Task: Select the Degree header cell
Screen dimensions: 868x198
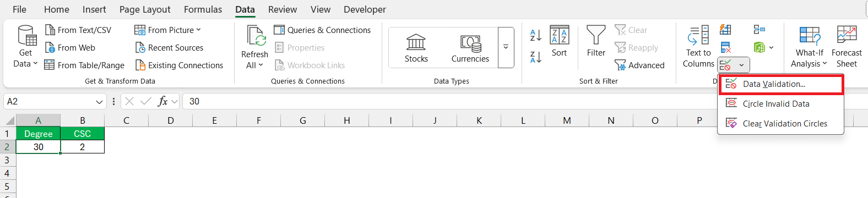Action: (38, 134)
